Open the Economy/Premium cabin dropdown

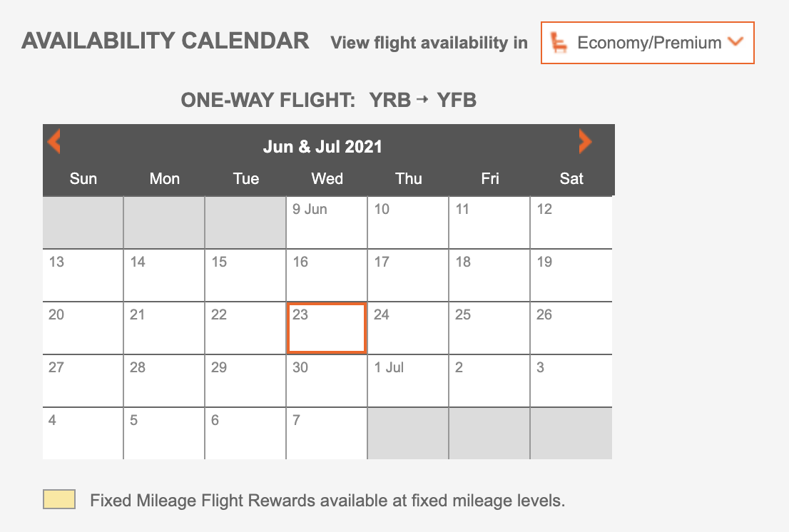[648, 43]
